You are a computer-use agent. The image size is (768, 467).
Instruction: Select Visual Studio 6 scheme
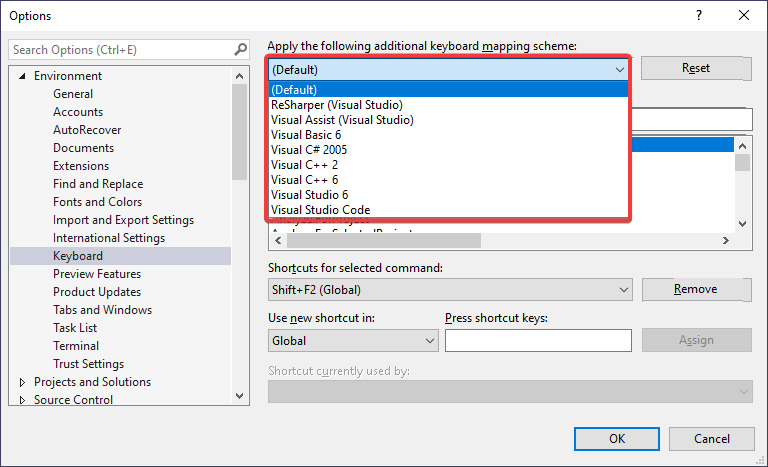[x=448, y=195]
